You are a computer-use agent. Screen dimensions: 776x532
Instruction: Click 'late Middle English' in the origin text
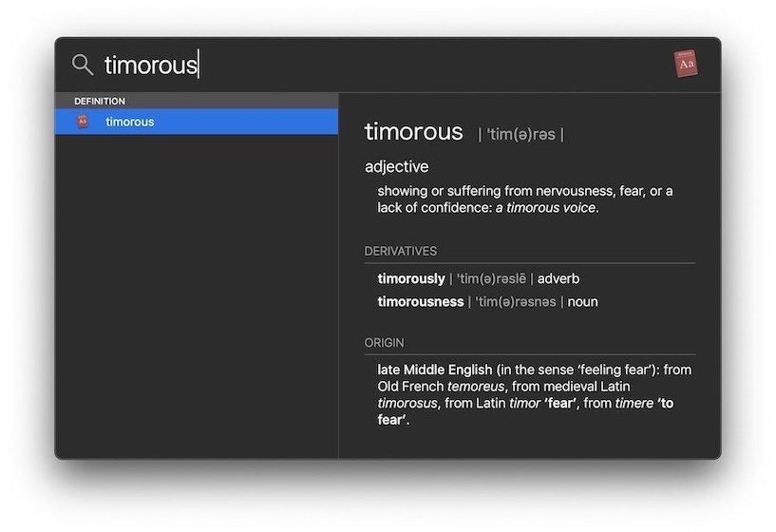point(434,370)
